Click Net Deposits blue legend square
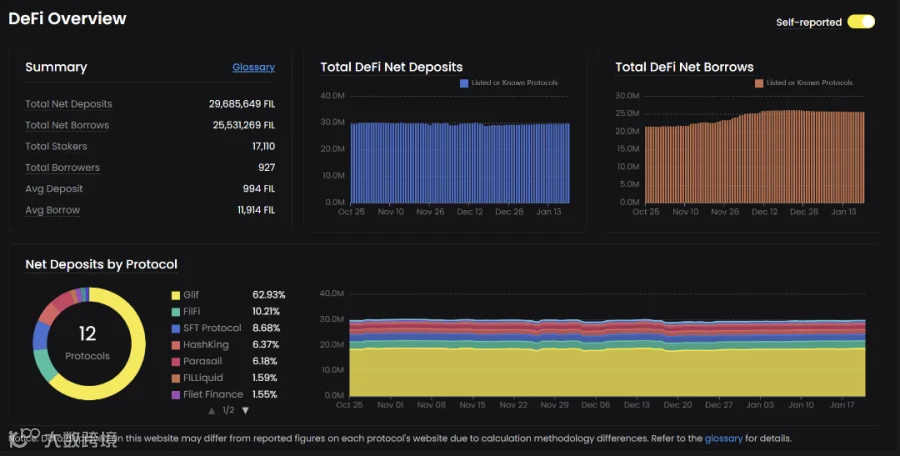The width and height of the screenshot is (900, 456). (x=464, y=83)
